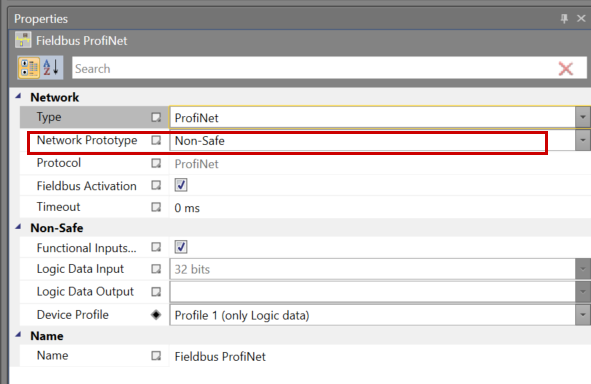Viewport: 591px width, 384px height.
Task: Open the Type dropdown arrow
Action: [583, 117]
